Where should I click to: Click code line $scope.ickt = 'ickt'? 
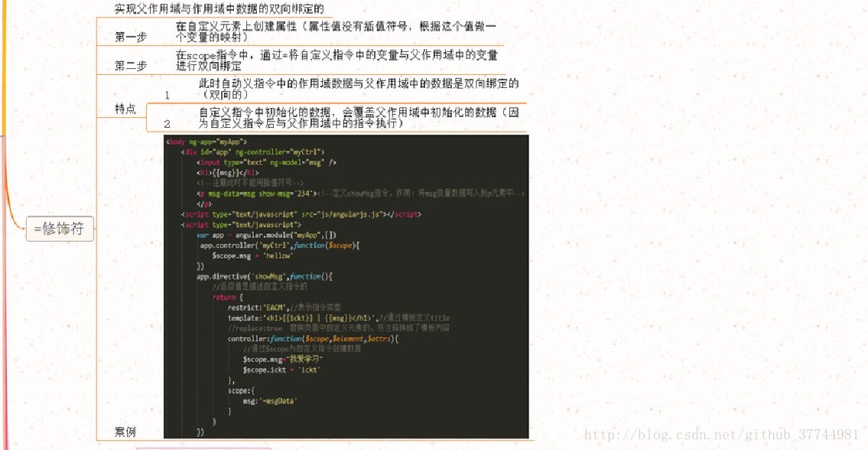(x=281, y=370)
